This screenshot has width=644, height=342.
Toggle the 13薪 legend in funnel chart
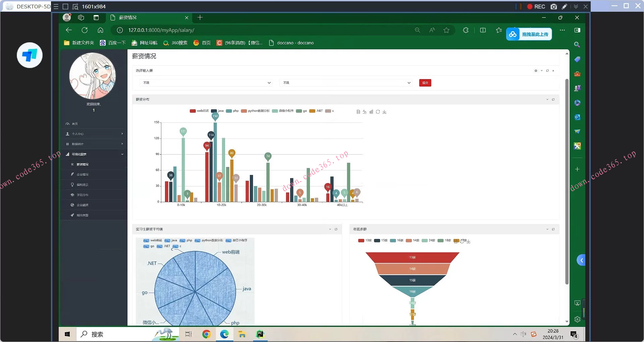pyautogui.click(x=365, y=240)
